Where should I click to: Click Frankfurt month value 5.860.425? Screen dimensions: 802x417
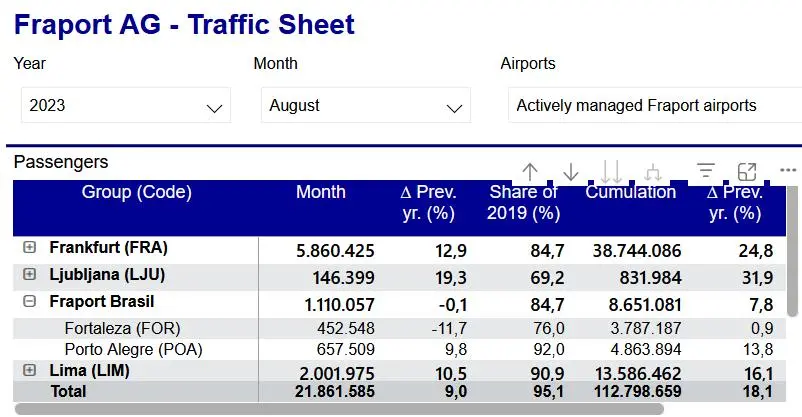(x=335, y=251)
